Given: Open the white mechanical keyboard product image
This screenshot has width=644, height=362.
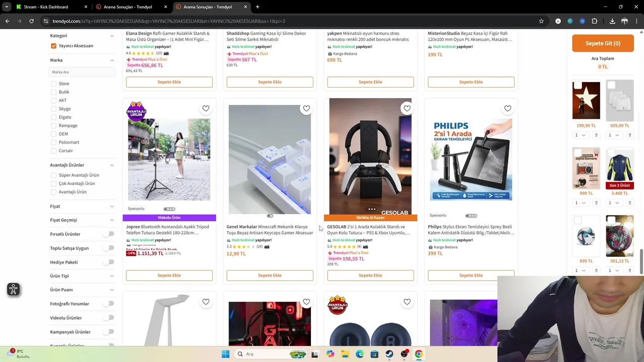Looking at the screenshot, I should (270, 159).
